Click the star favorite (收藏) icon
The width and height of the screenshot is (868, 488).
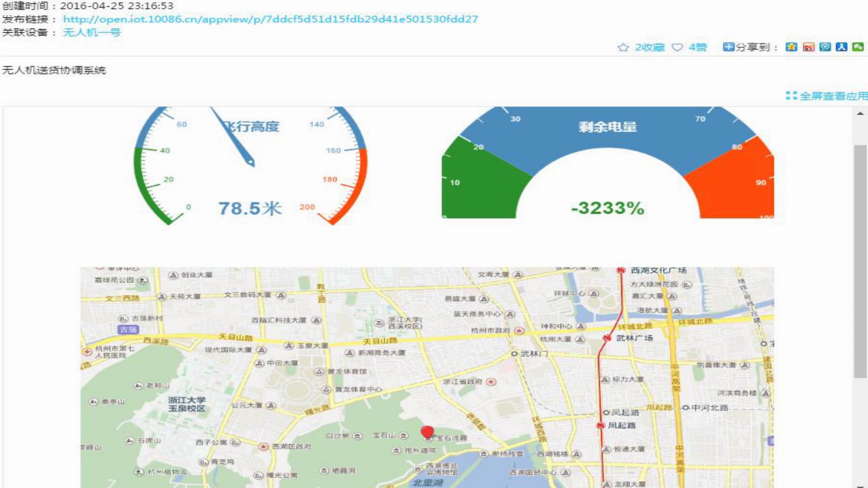click(x=623, y=47)
